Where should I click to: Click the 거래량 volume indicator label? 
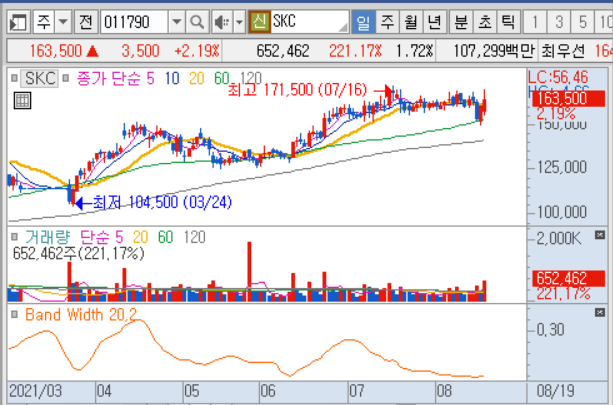[47, 237]
